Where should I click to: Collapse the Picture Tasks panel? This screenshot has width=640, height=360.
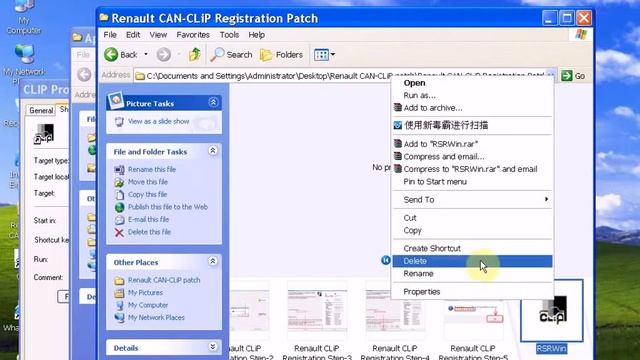213,102
